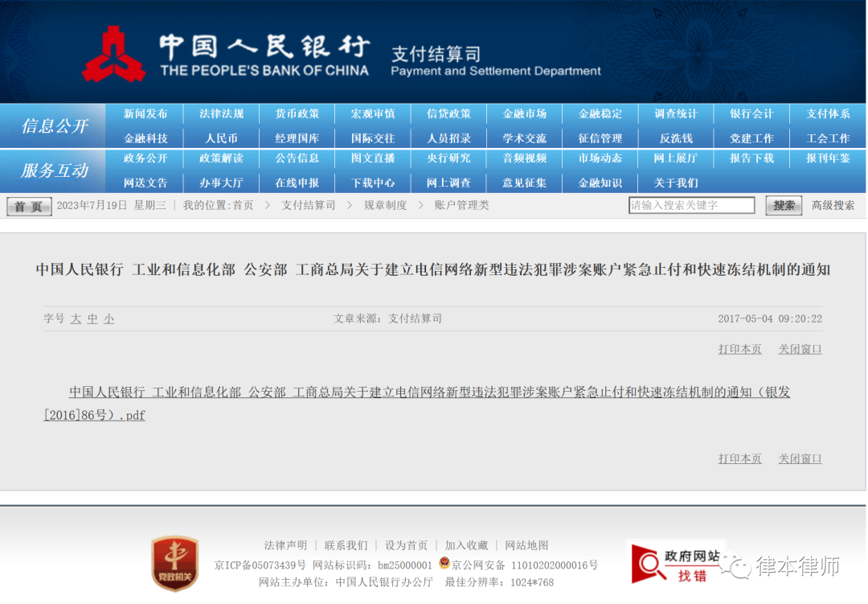Open 高级搜索 advanced search
868x604 pixels.
point(831,205)
